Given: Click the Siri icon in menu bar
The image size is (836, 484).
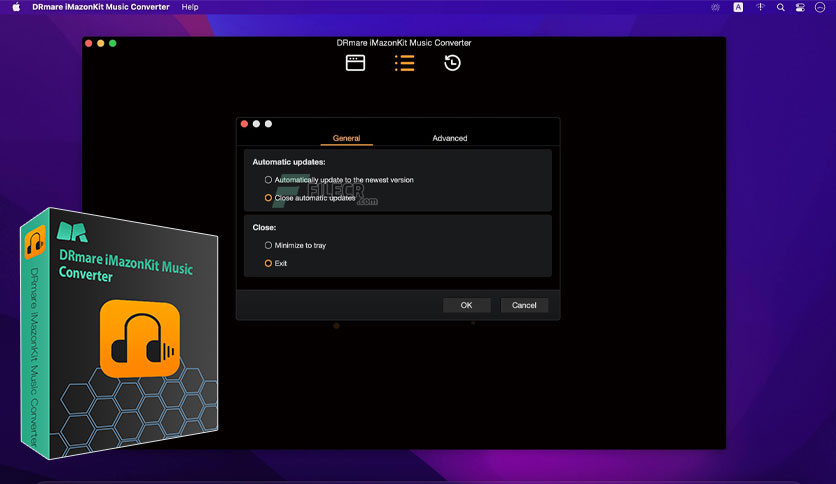Looking at the screenshot, I should [820, 7].
